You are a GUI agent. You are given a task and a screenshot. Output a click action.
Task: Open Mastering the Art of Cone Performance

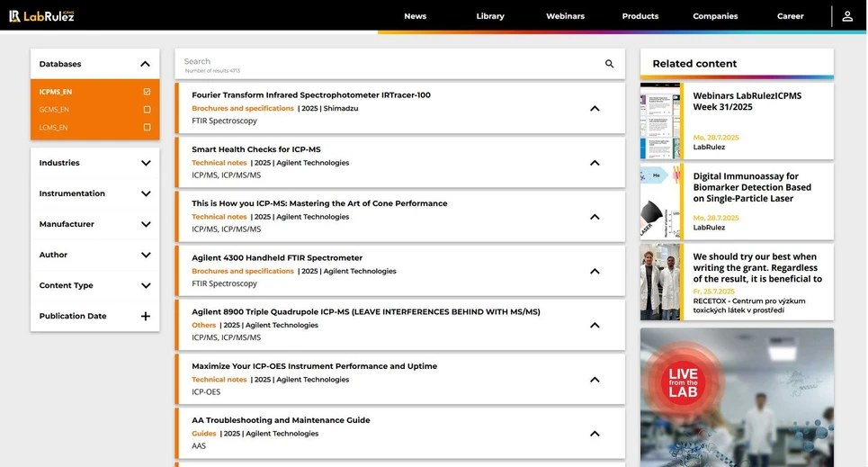point(319,204)
